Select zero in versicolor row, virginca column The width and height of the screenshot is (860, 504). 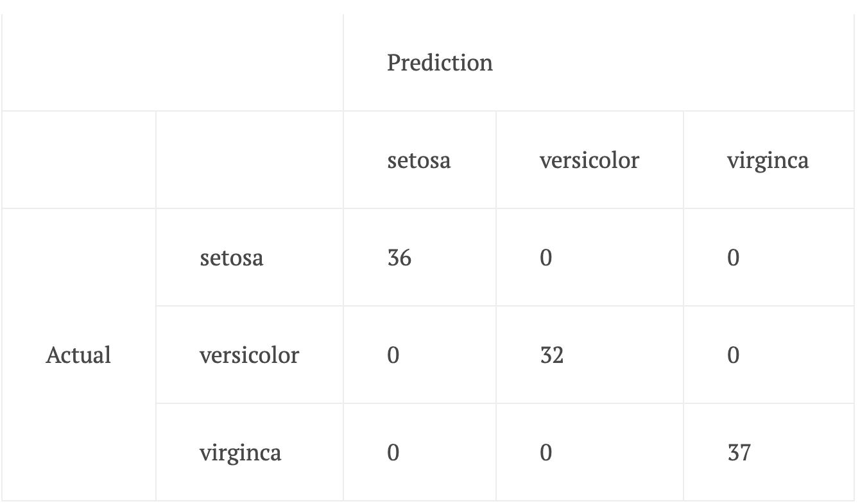tap(734, 355)
